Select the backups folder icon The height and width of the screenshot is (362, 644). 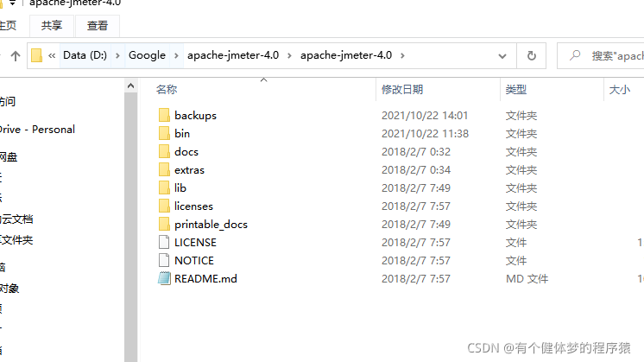(164, 116)
